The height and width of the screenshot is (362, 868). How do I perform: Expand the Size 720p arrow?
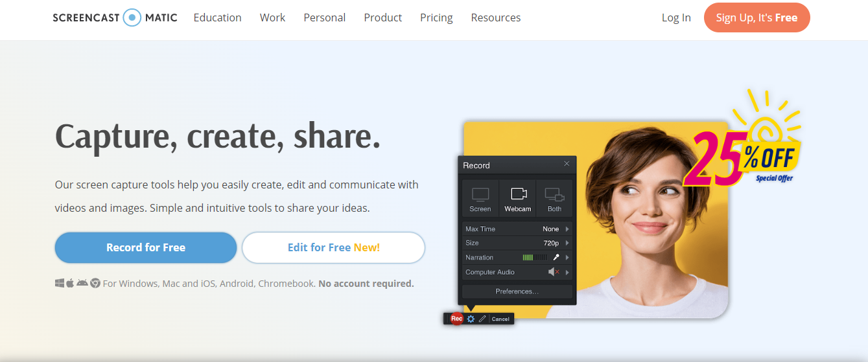pyautogui.click(x=568, y=243)
